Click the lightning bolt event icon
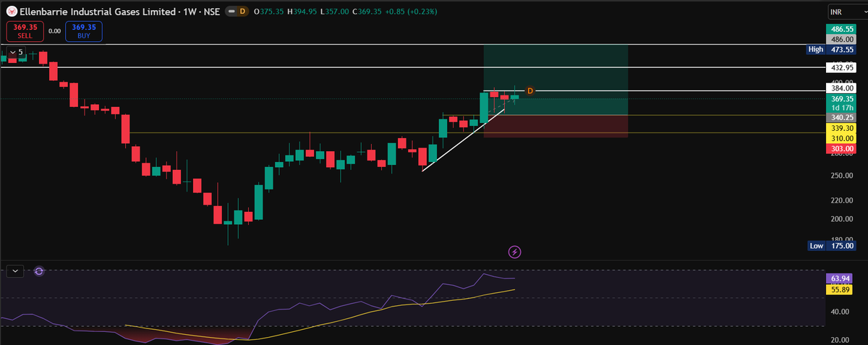The image size is (868, 345). tap(514, 252)
